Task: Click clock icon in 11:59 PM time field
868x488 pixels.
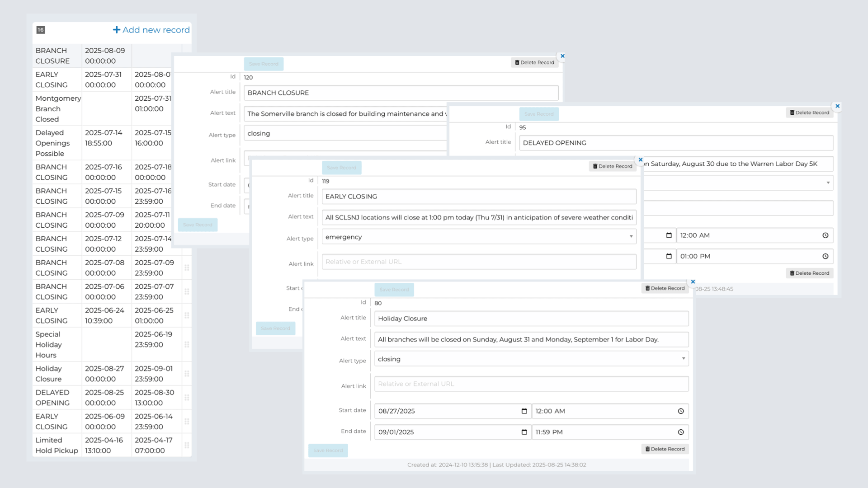Action: point(680,432)
